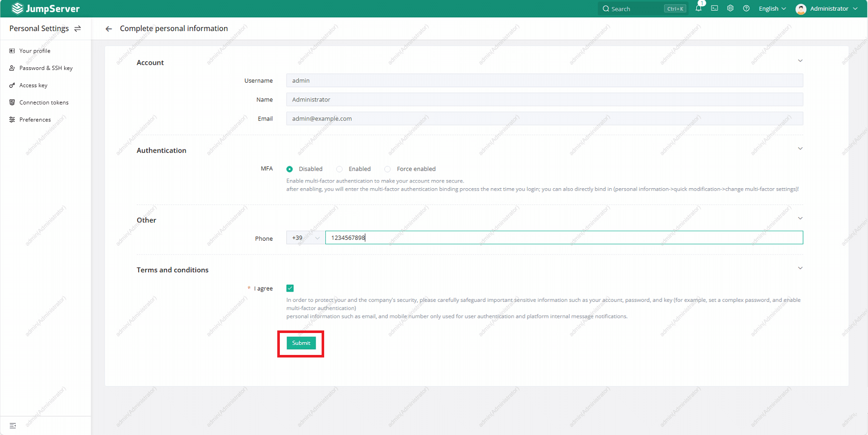This screenshot has width=868, height=435.
Task: Select the MFA Force enabled option
Action: pos(388,169)
